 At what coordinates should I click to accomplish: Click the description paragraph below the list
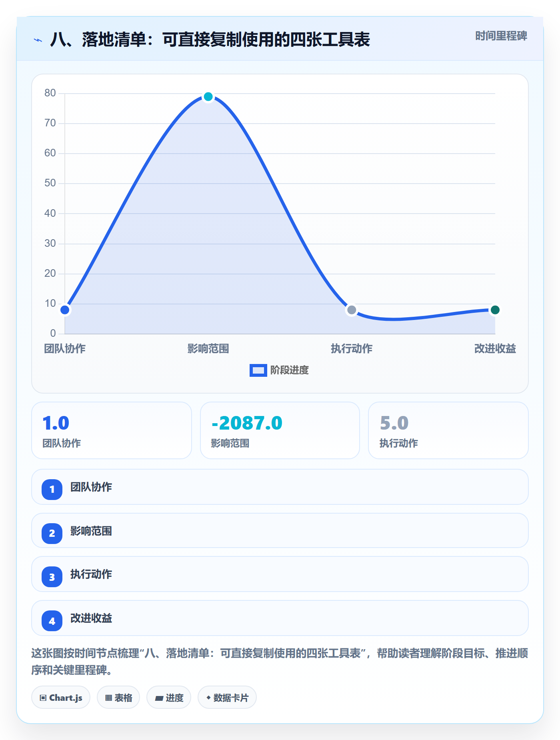(280, 662)
